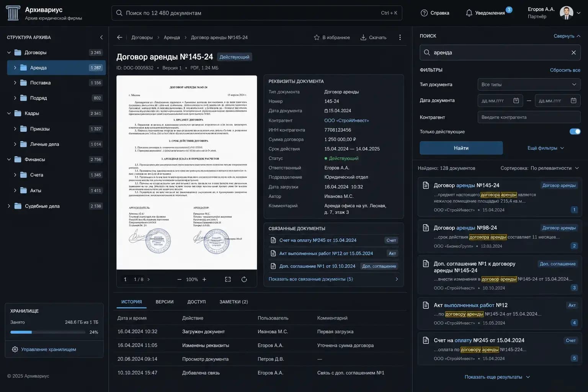The image size is (588, 392).
Task: Rotate the document preview
Action: point(244,279)
